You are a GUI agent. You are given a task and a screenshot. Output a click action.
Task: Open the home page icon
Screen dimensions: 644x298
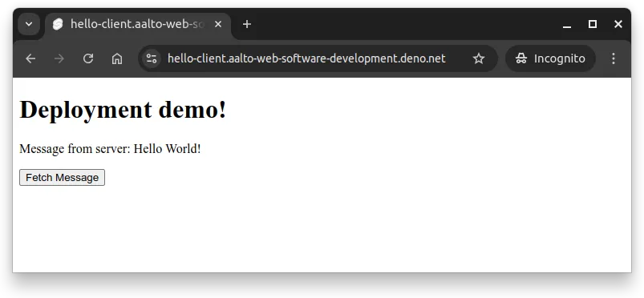tap(117, 58)
